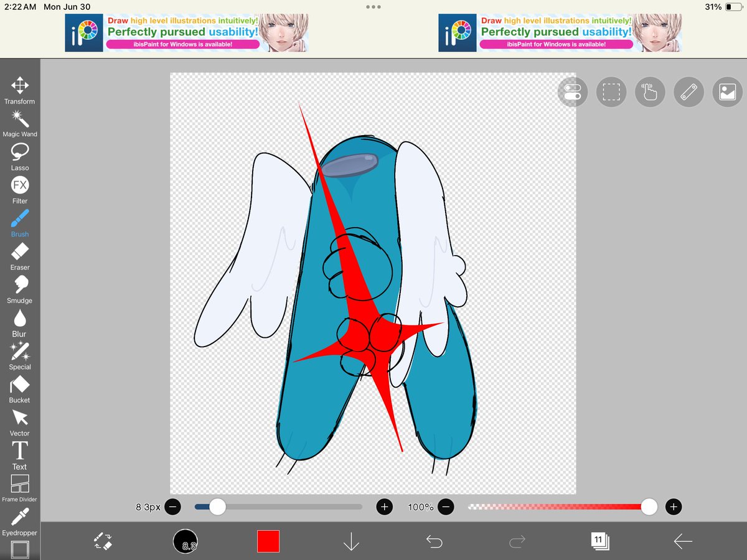Click the 100% opacity value

(421, 507)
